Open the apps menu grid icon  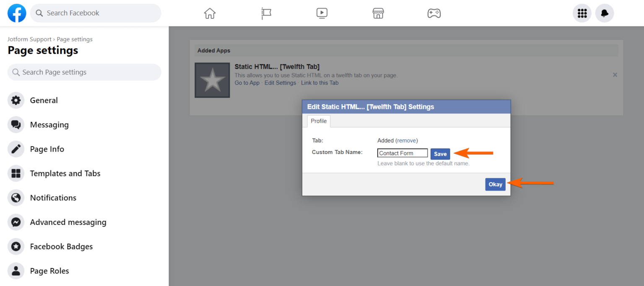tap(582, 13)
